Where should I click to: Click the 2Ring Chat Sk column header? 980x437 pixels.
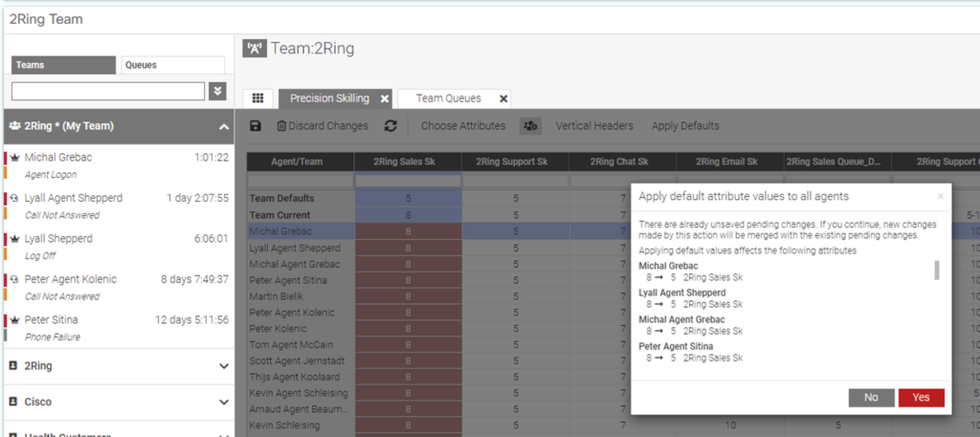(622, 162)
